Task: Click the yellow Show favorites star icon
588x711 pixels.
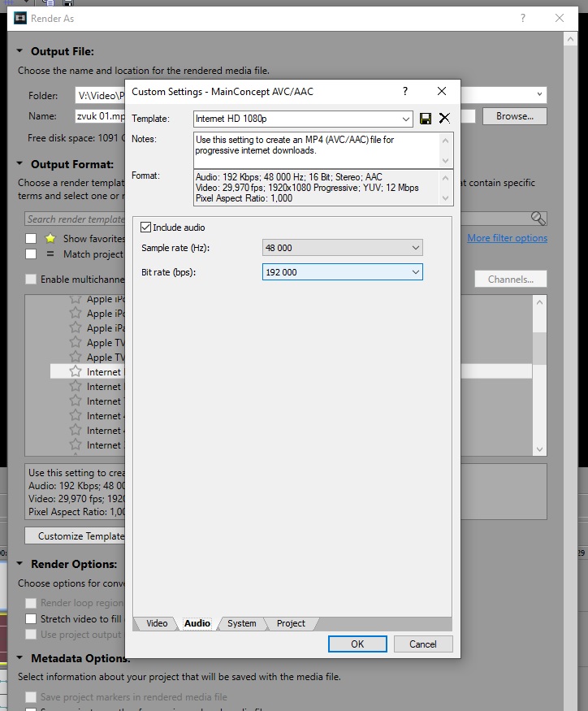Action: (x=50, y=239)
